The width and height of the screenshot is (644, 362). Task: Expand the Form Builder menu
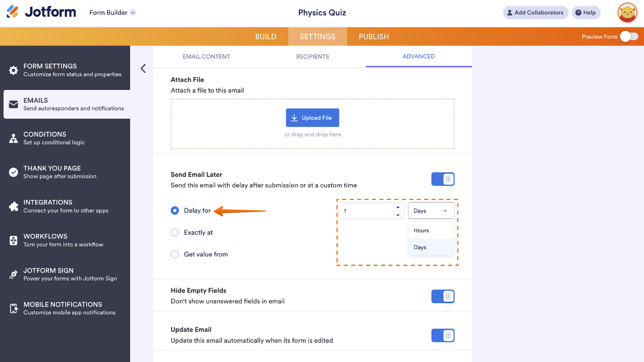(x=112, y=13)
